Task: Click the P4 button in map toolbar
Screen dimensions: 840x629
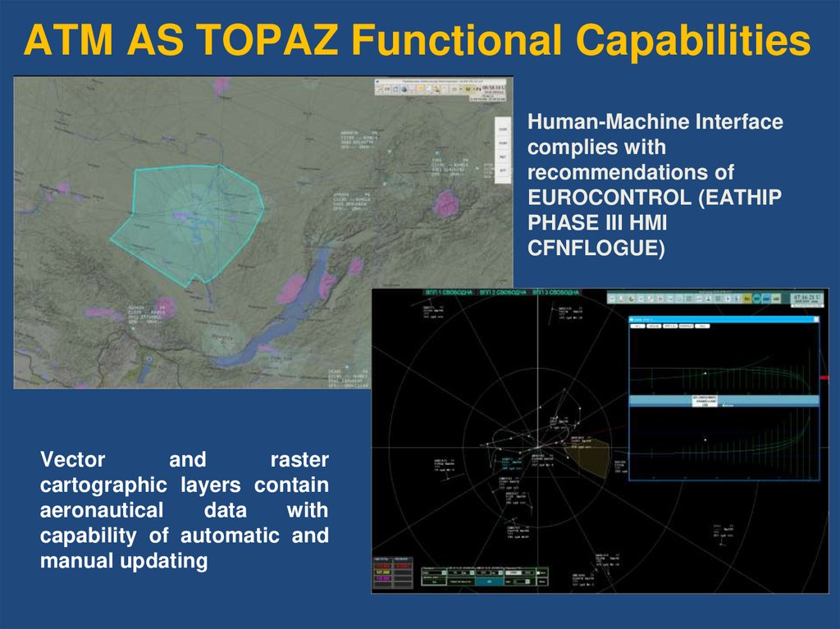Action: (477, 89)
